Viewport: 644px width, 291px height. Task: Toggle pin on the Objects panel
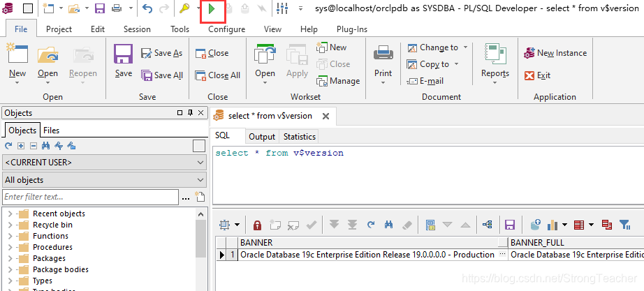(x=190, y=113)
